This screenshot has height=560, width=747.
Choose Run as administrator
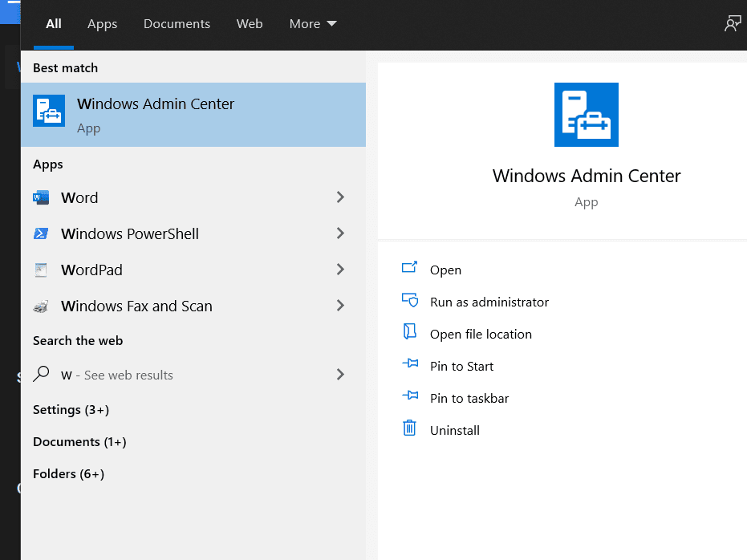tap(489, 302)
